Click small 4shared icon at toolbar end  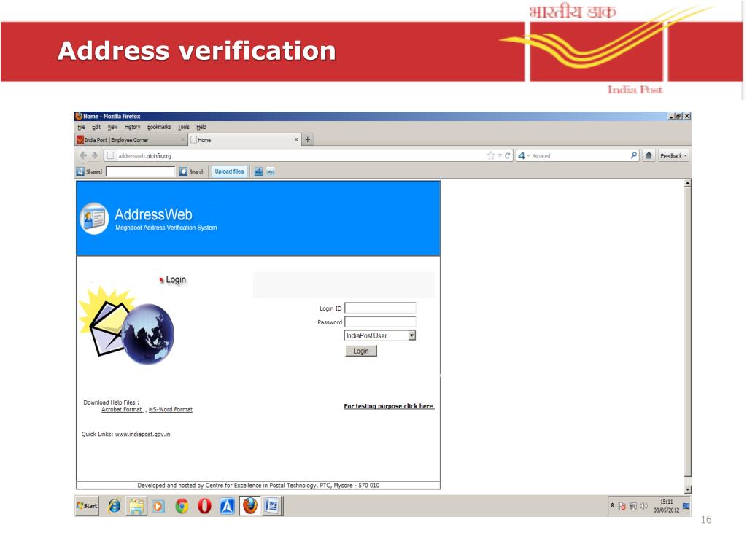point(271,171)
